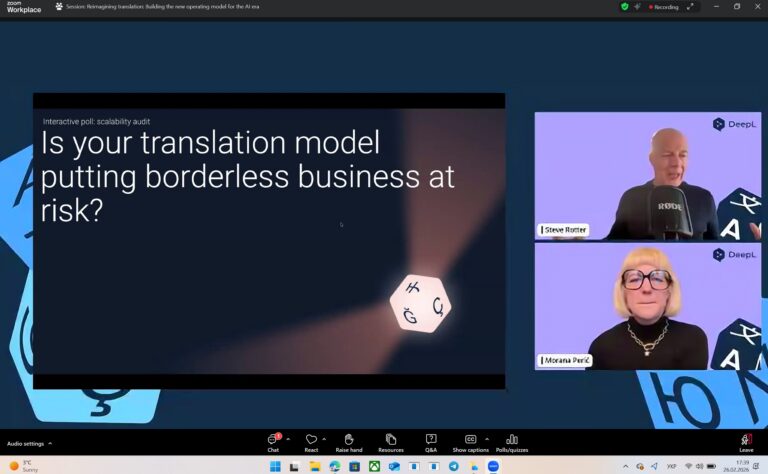Screen dimensions: 768x474
Task: Expand the Chat options arrow
Action: tap(288, 438)
